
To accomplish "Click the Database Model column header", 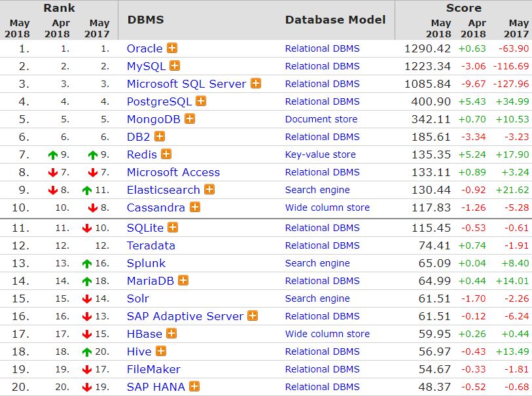I will [335, 20].
